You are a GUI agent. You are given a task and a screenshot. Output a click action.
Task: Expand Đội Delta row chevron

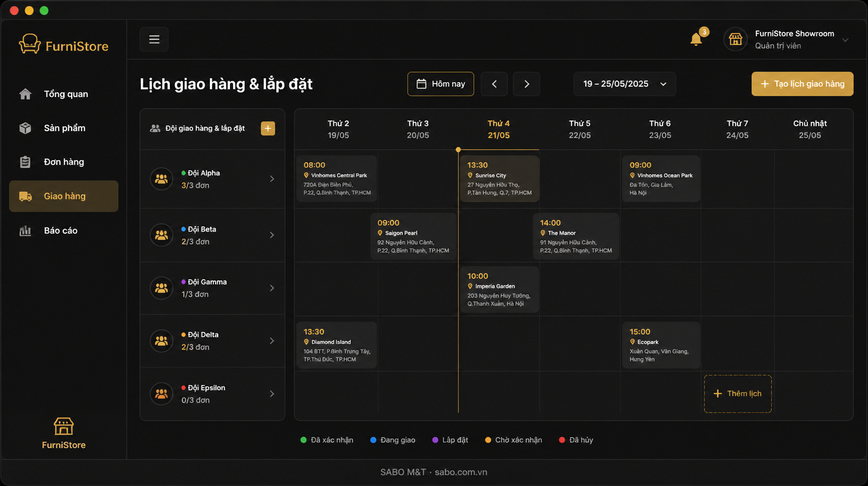pos(272,341)
